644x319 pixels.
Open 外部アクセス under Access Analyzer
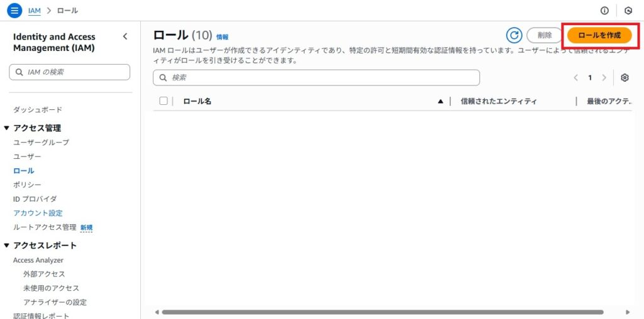click(45, 274)
